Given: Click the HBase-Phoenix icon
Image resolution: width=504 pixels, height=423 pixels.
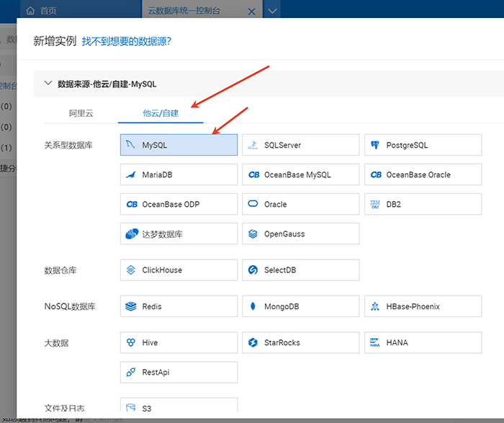Looking at the screenshot, I should [375, 306].
